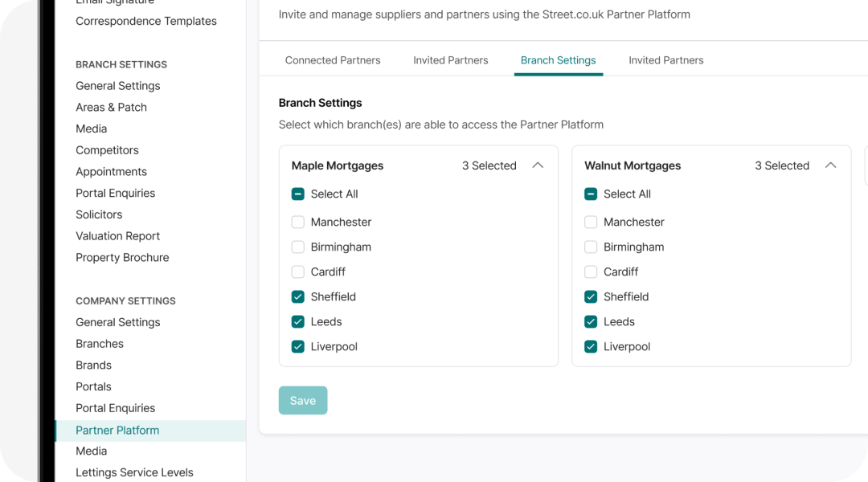
Task: Click the Save button
Action: [x=303, y=400]
